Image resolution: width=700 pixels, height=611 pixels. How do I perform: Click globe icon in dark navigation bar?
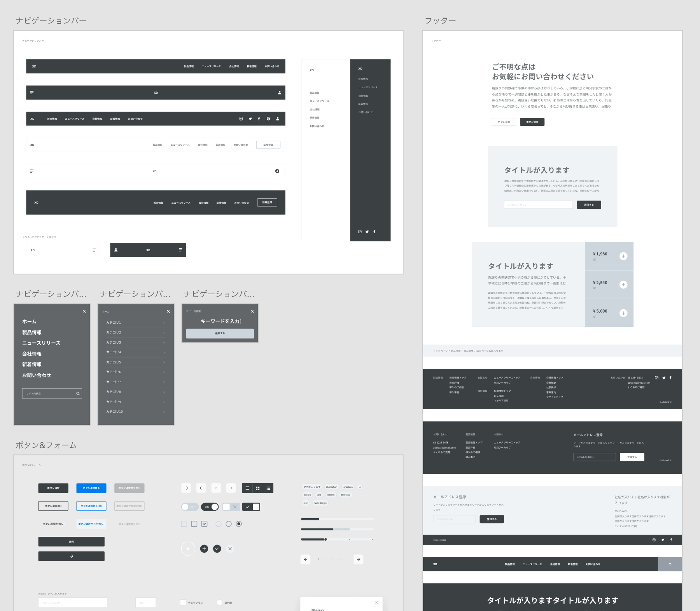pyautogui.click(x=268, y=119)
